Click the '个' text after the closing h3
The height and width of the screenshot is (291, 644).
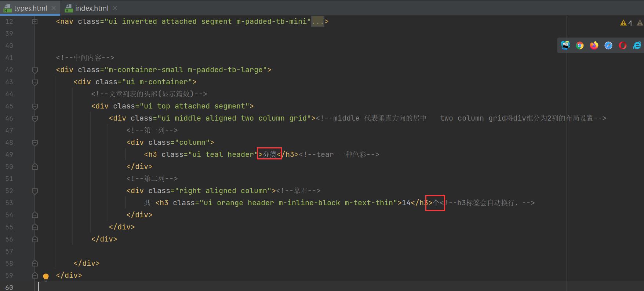(x=436, y=203)
